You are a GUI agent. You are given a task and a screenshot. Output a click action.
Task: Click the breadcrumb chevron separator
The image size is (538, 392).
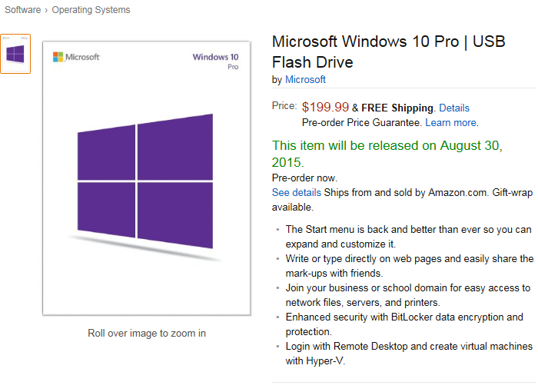46,10
